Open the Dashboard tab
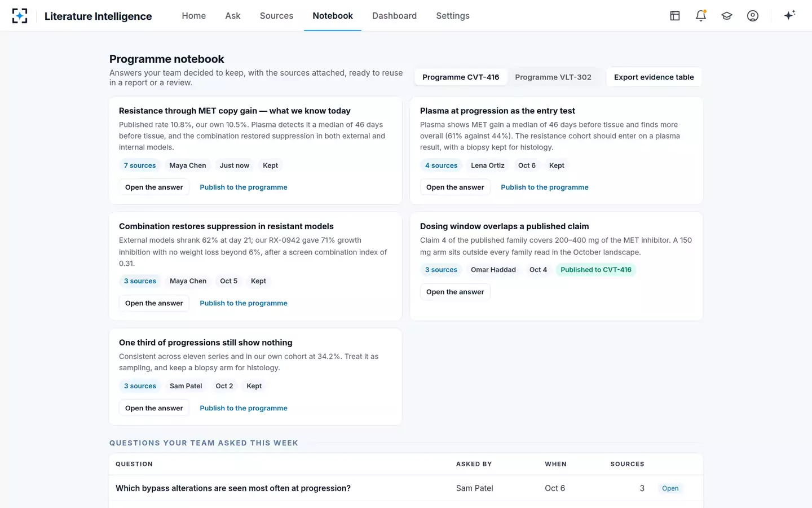The image size is (812, 508). click(394, 16)
